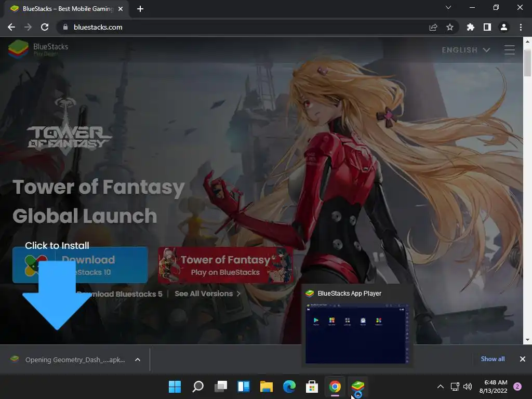Click the Chrome taskbar icon
This screenshot has height=399, width=532.
click(x=335, y=387)
